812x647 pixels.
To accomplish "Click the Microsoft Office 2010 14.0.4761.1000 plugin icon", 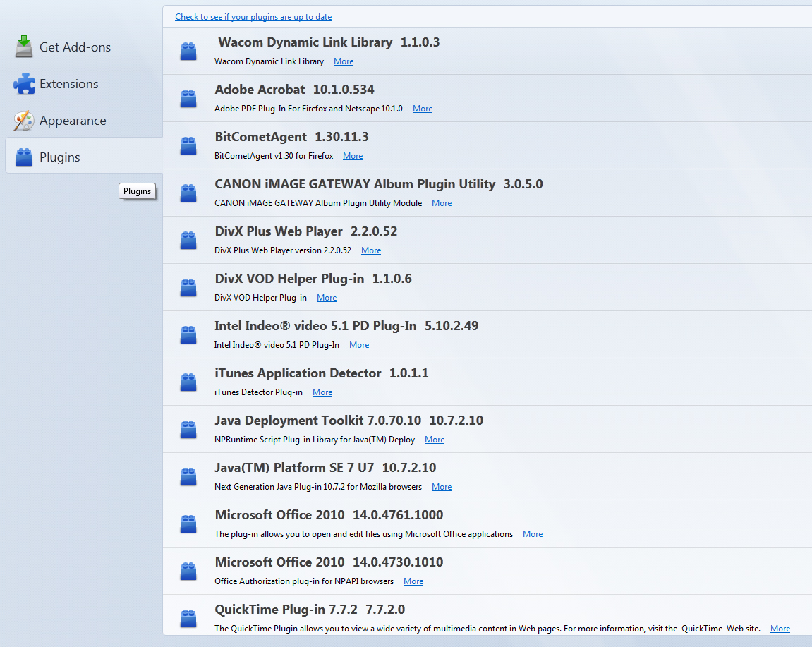I will [188, 524].
